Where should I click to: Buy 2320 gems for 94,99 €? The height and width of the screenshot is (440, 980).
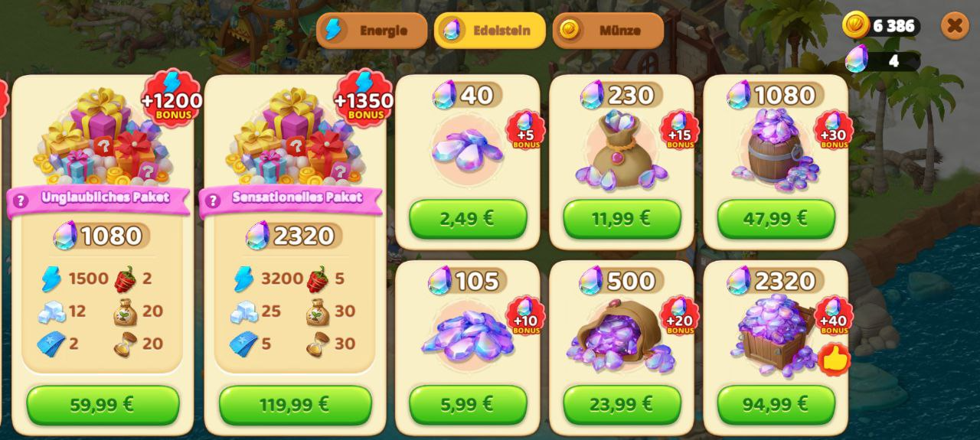pos(776,404)
